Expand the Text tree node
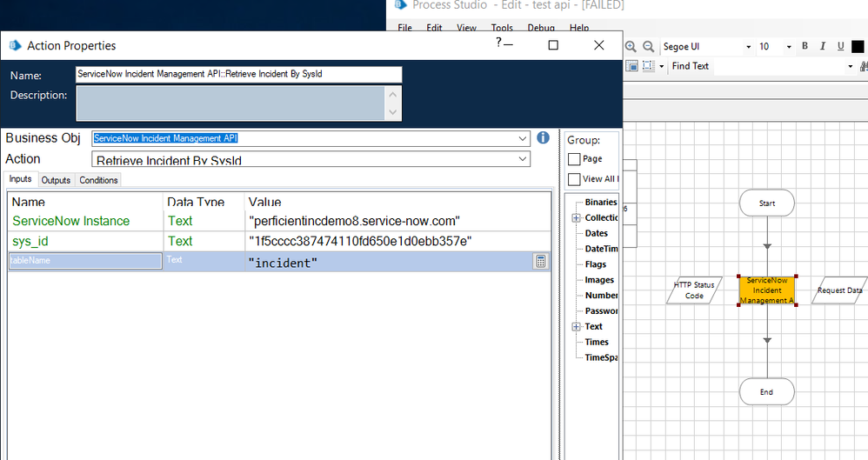This screenshot has width=868, height=460. (x=577, y=327)
